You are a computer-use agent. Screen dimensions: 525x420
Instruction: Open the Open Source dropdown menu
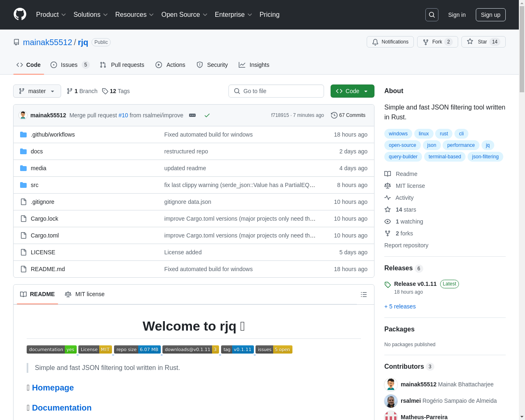(x=185, y=15)
